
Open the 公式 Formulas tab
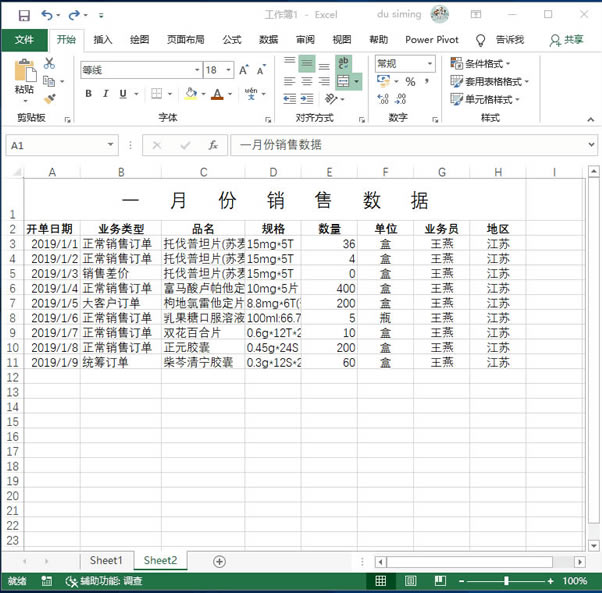(232, 40)
